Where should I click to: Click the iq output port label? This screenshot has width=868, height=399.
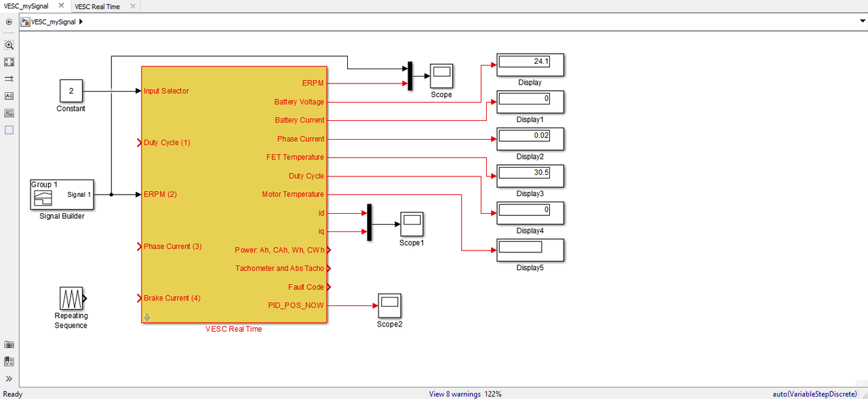coord(321,231)
